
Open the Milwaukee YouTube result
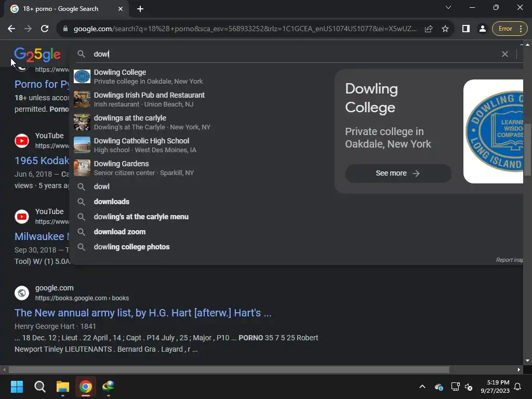click(x=42, y=236)
